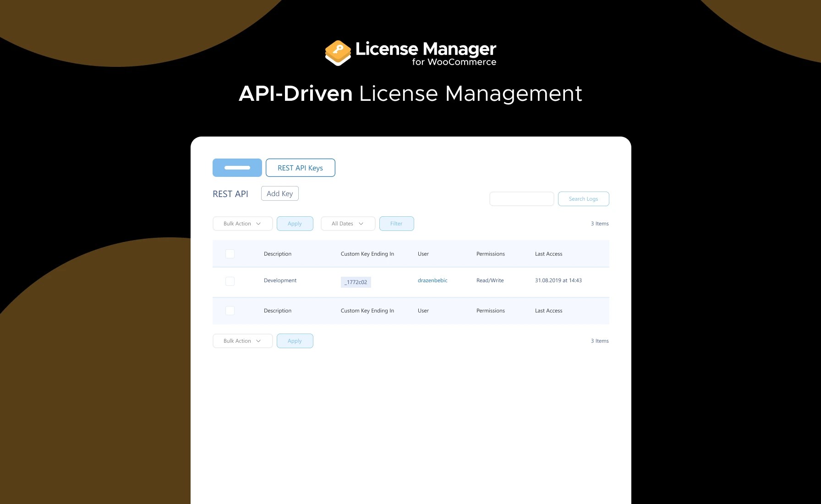Select the _1772c02 key badge
821x504 pixels.
click(356, 282)
